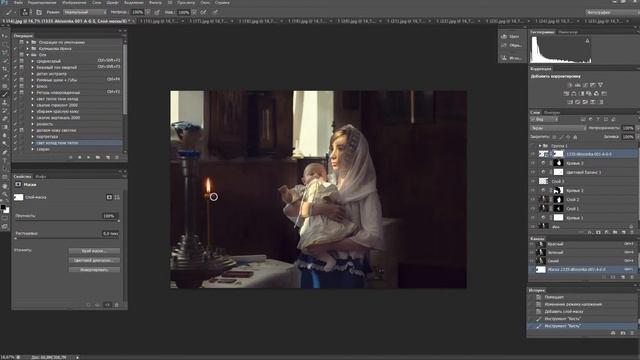640x360 pixels.
Task: Open the layer blend mode dropdown
Action: pyautogui.click(x=557, y=128)
